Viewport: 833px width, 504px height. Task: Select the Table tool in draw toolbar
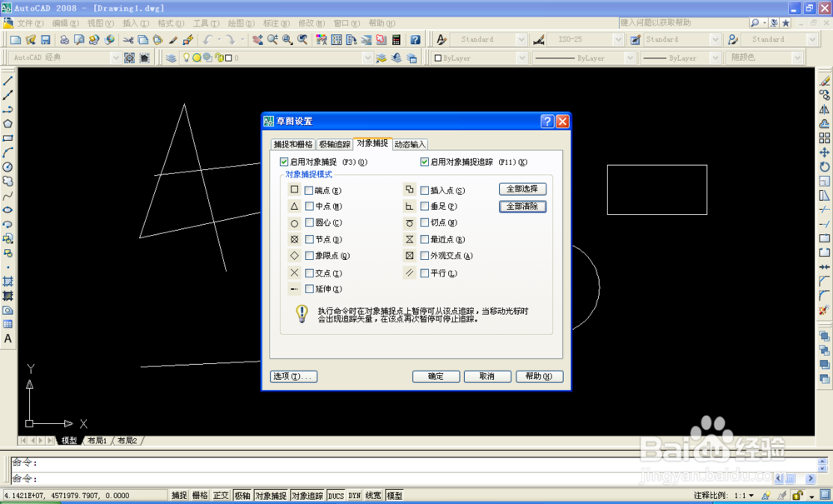(x=8, y=325)
